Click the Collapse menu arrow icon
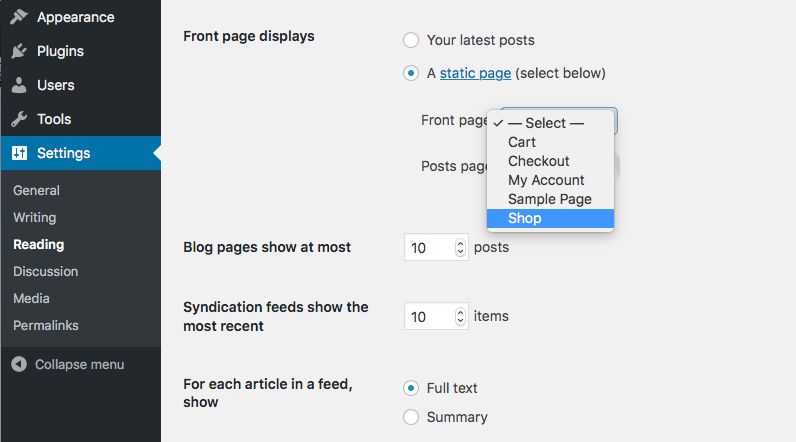Image resolution: width=796 pixels, height=442 pixels. point(19,364)
